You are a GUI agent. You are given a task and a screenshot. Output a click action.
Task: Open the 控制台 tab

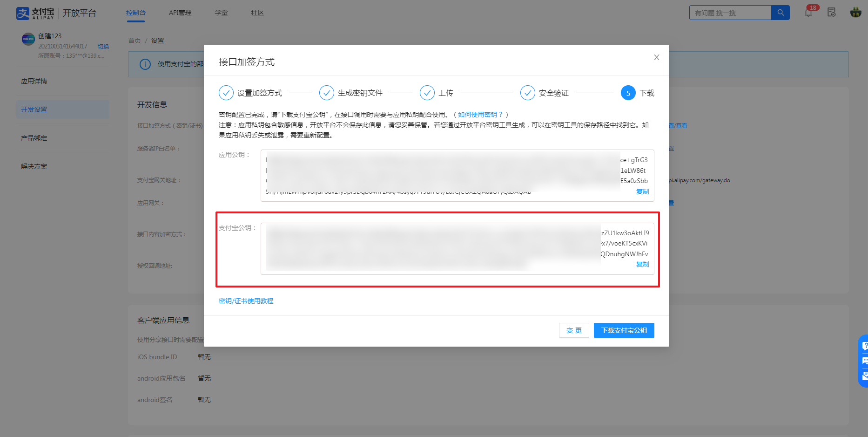[x=135, y=13]
